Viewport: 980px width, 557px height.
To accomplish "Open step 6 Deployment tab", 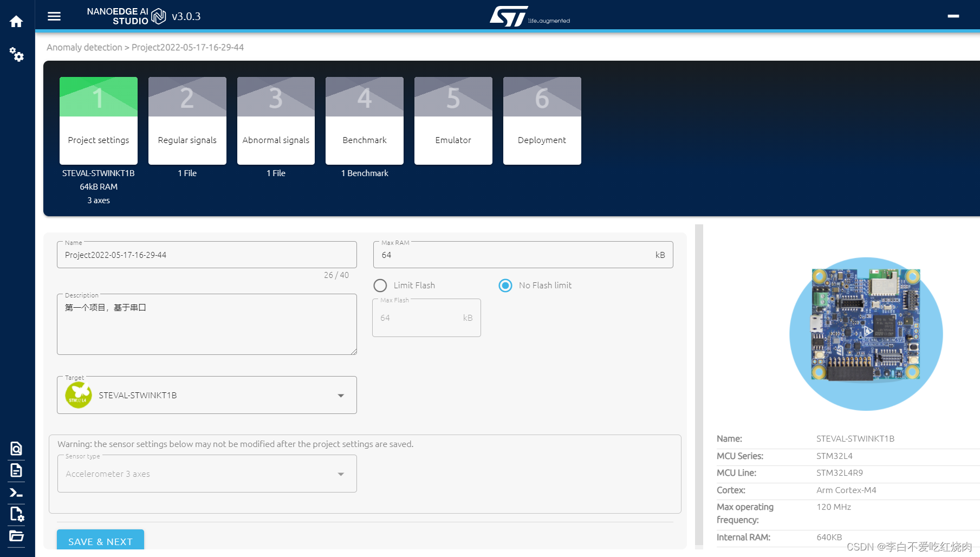I will pyautogui.click(x=542, y=120).
